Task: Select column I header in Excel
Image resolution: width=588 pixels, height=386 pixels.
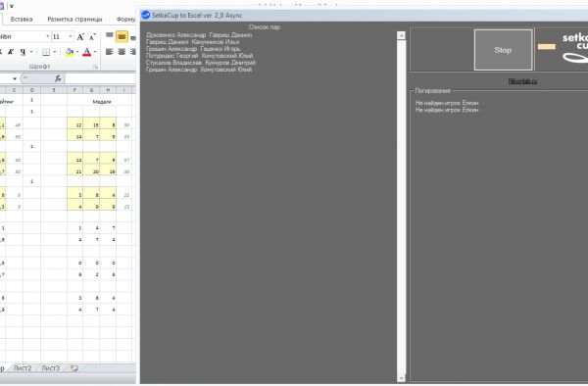Action: point(124,90)
